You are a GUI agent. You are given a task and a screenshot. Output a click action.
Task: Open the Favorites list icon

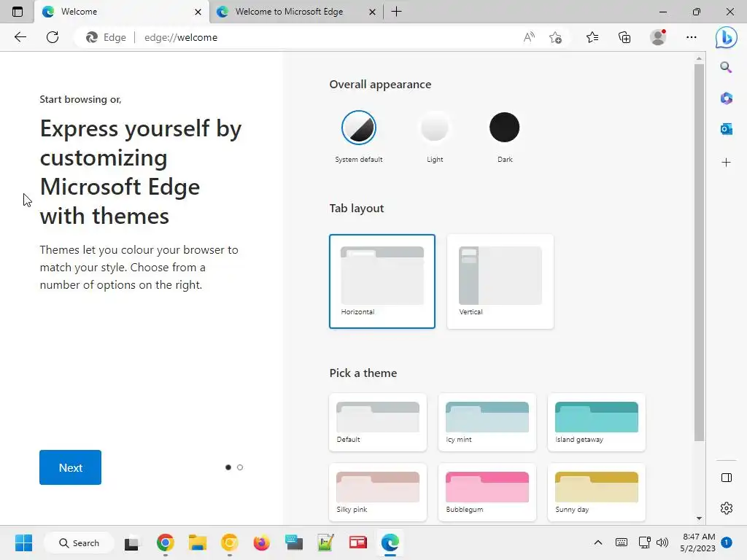(x=592, y=37)
